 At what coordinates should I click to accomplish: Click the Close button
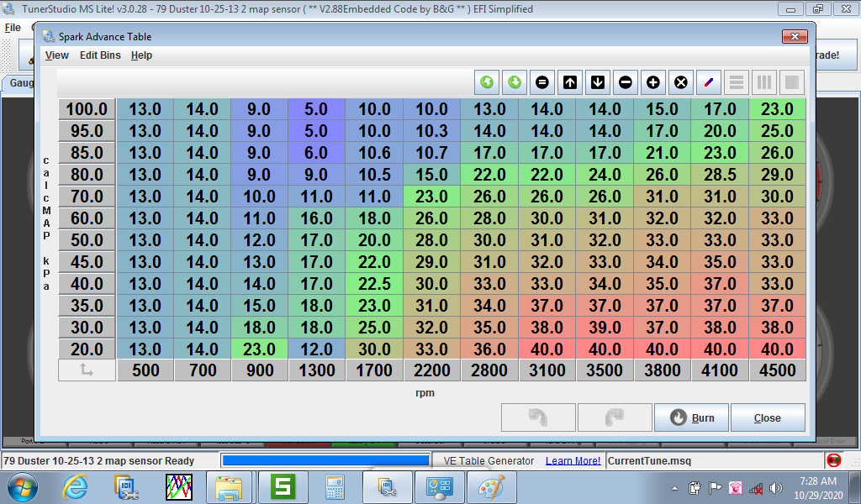coord(767,417)
